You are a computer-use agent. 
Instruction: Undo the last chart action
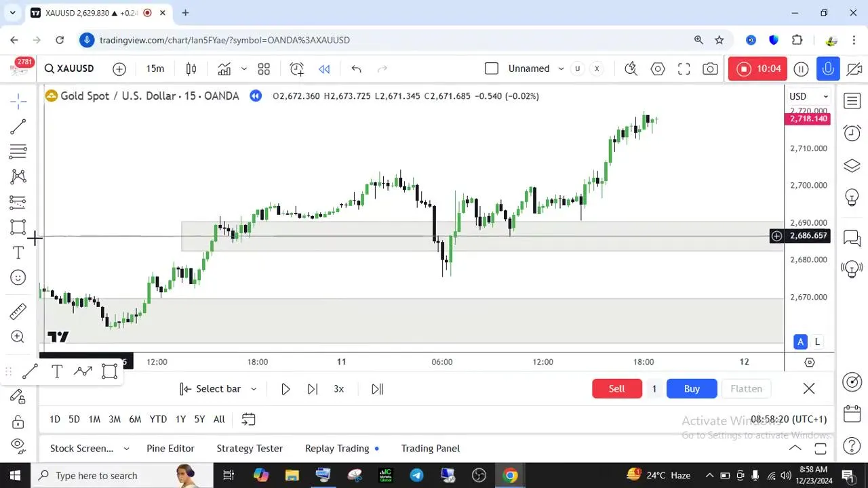click(x=356, y=68)
